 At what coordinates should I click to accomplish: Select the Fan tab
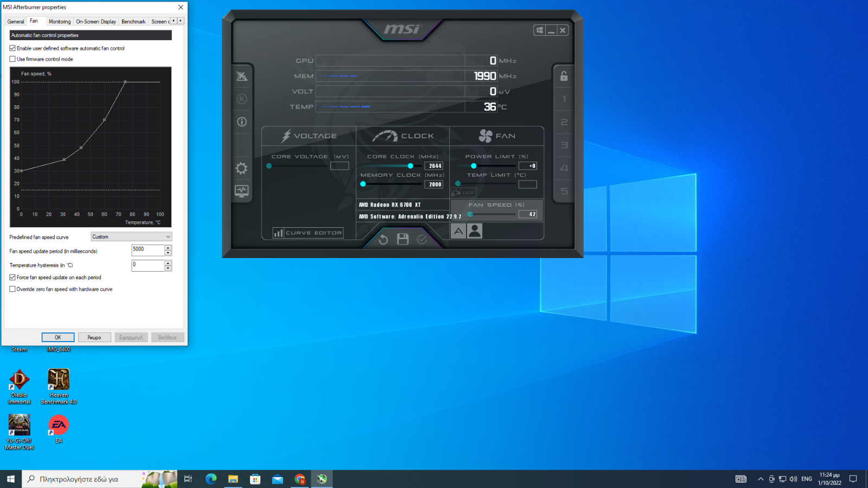tap(34, 21)
